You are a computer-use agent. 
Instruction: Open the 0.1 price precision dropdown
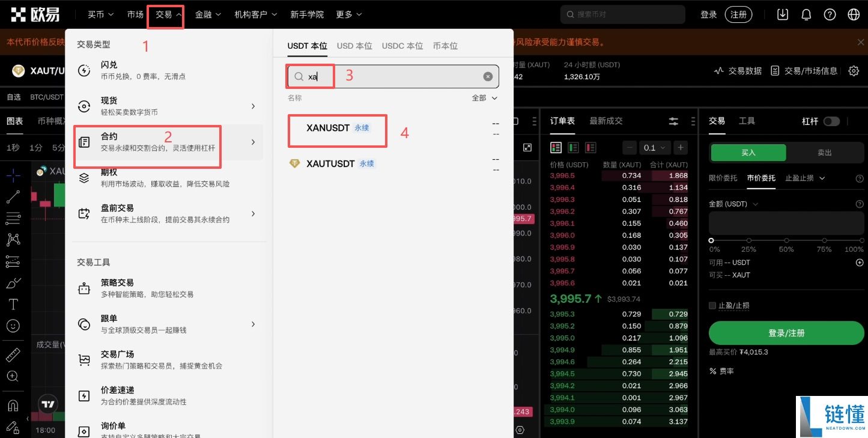[x=655, y=147]
